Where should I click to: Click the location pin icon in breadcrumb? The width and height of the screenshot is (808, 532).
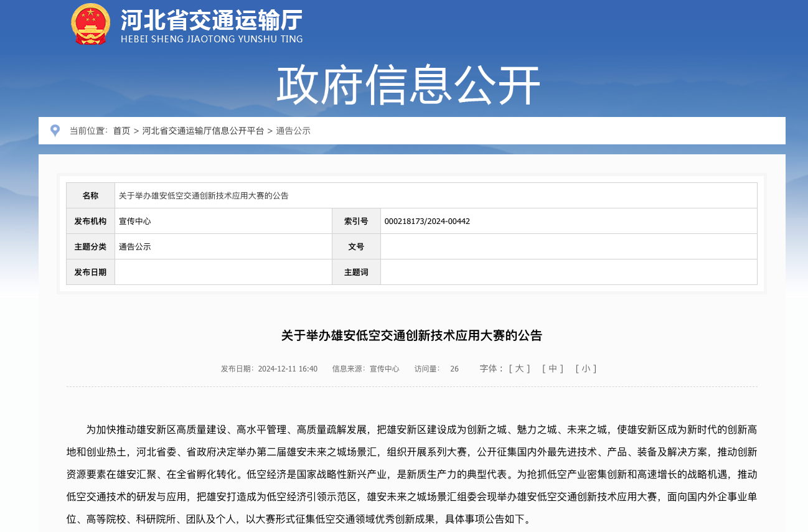point(55,131)
